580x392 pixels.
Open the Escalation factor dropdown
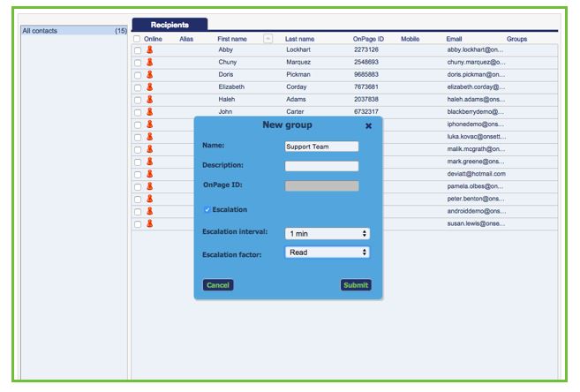point(328,253)
